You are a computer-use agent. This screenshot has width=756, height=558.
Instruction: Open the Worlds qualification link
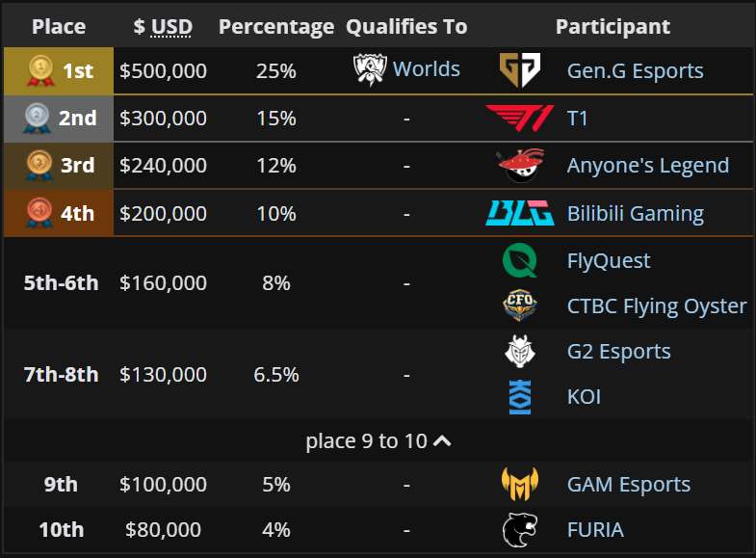(x=427, y=69)
